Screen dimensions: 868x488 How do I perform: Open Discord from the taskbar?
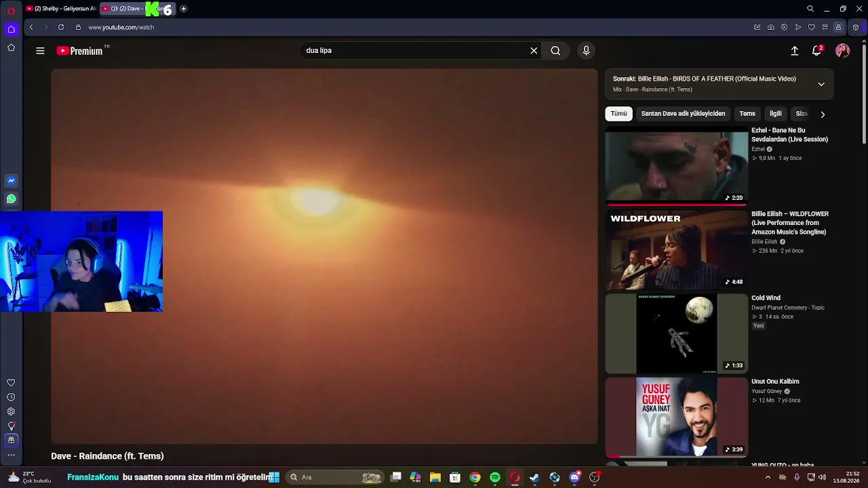coord(575,477)
